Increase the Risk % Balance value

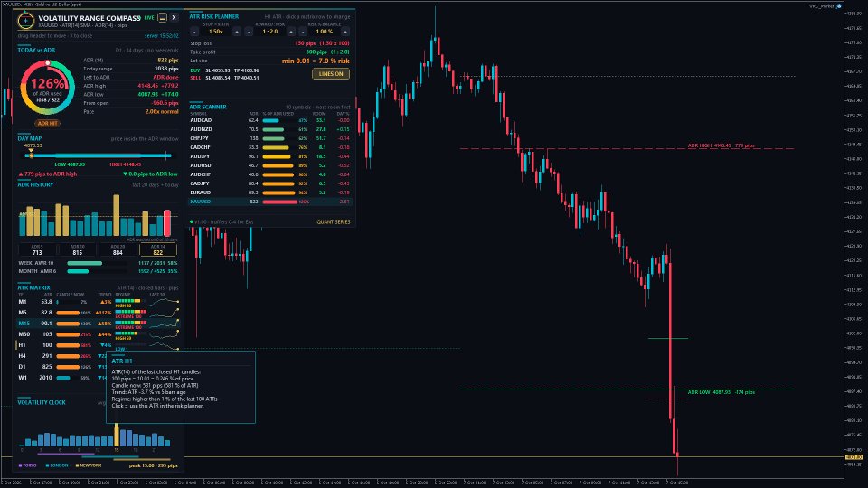click(x=344, y=32)
